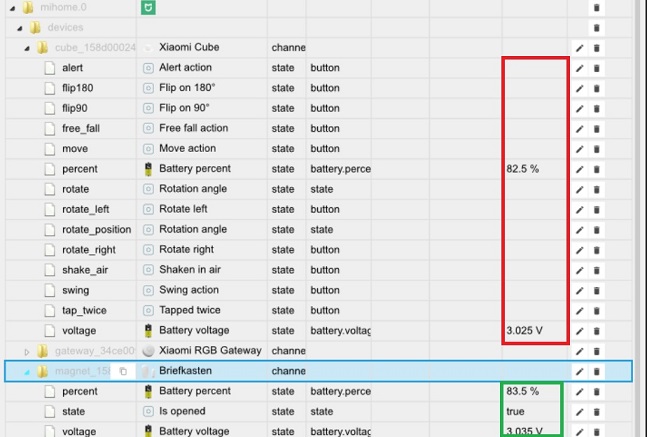Viewport: 647px width, 437px height.
Task: Expand the gateway device node
Action: 27,352
